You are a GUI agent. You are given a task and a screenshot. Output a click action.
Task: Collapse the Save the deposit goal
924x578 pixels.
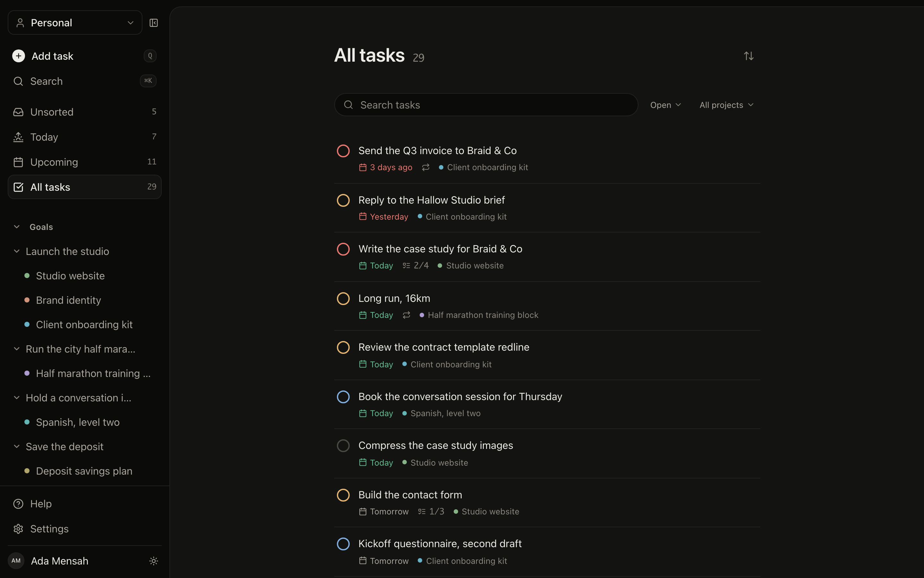coord(17,446)
